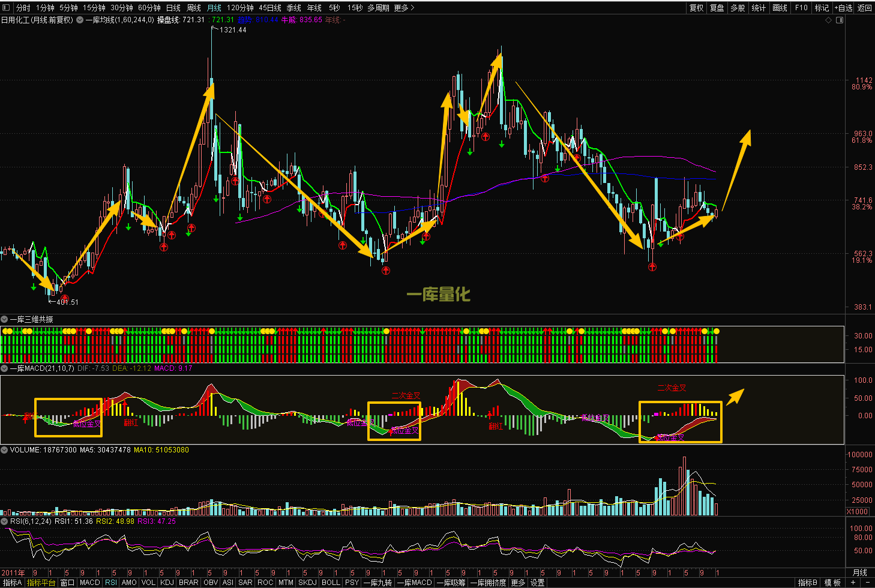Click the minus zoom button at bottom-right
Viewport: 875px width, 588px height.
[867, 583]
